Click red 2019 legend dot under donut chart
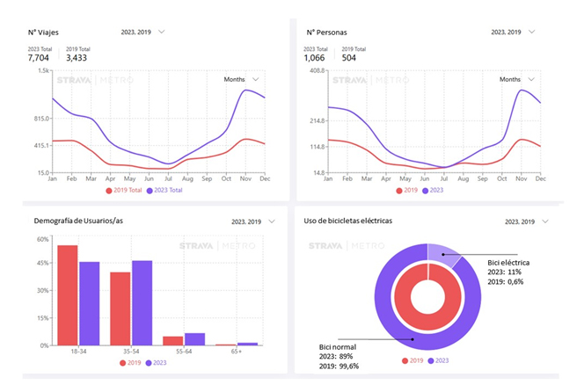This screenshot has height=392, width=584. tap(405, 360)
